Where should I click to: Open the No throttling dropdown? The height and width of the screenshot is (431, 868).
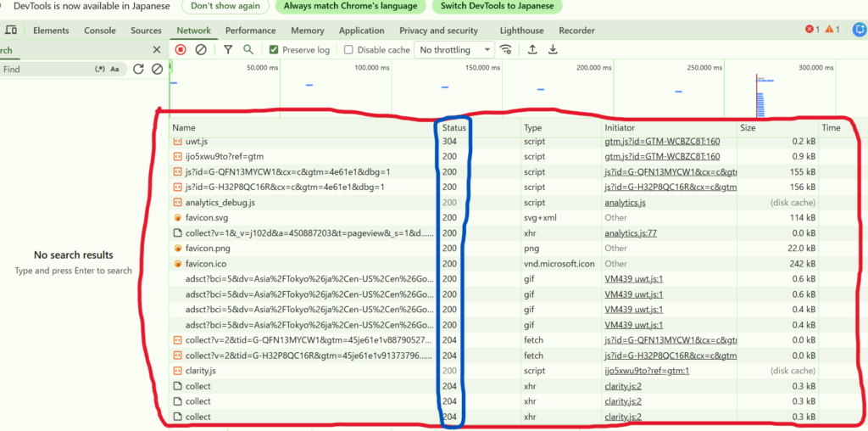pos(454,50)
